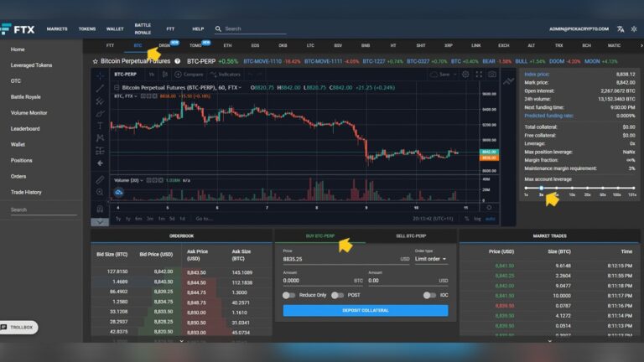Click the FTX logo

[x=18, y=29]
